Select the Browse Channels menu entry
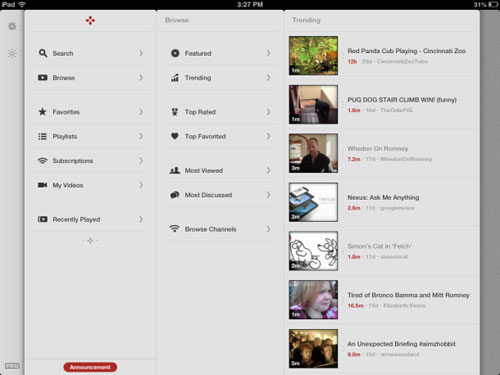This screenshot has height=375, width=500. pyautogui.click(x=220, y=229)
